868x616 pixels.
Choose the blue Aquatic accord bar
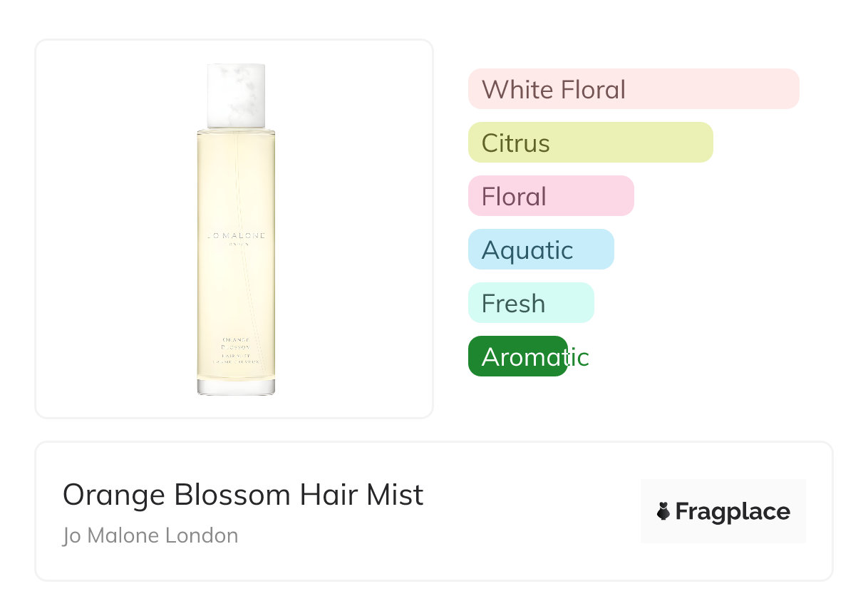pos(540,250)
